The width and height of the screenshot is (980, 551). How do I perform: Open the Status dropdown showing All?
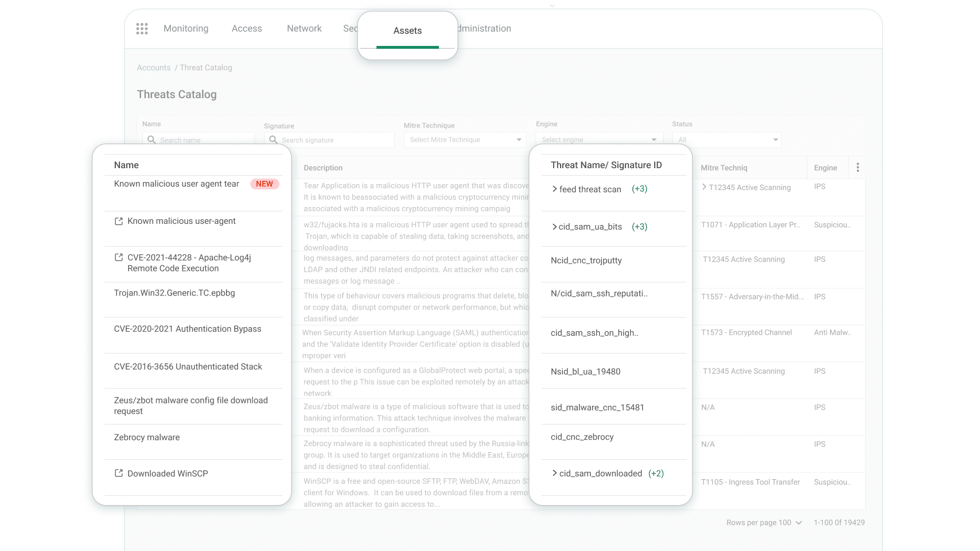(727, 139)
